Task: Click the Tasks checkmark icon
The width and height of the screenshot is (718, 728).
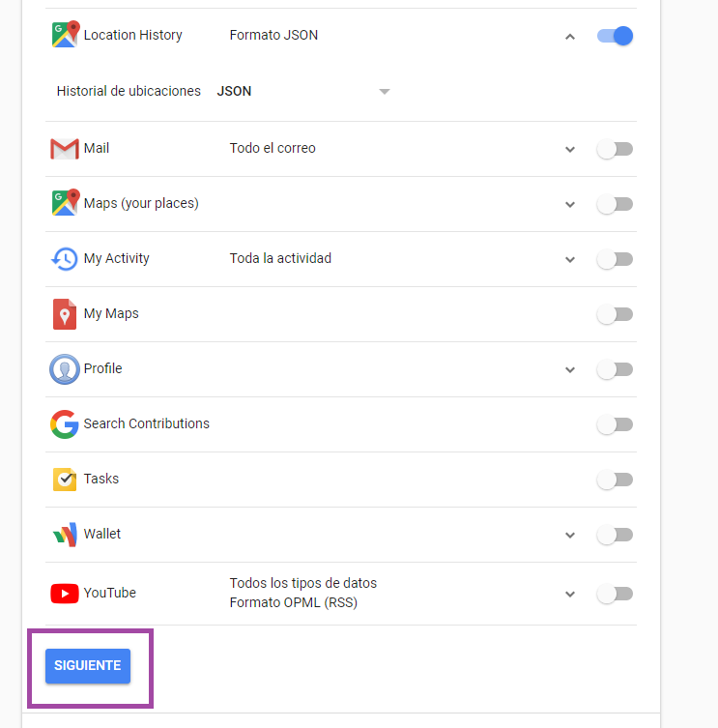Action: click(x=65, y=480)
